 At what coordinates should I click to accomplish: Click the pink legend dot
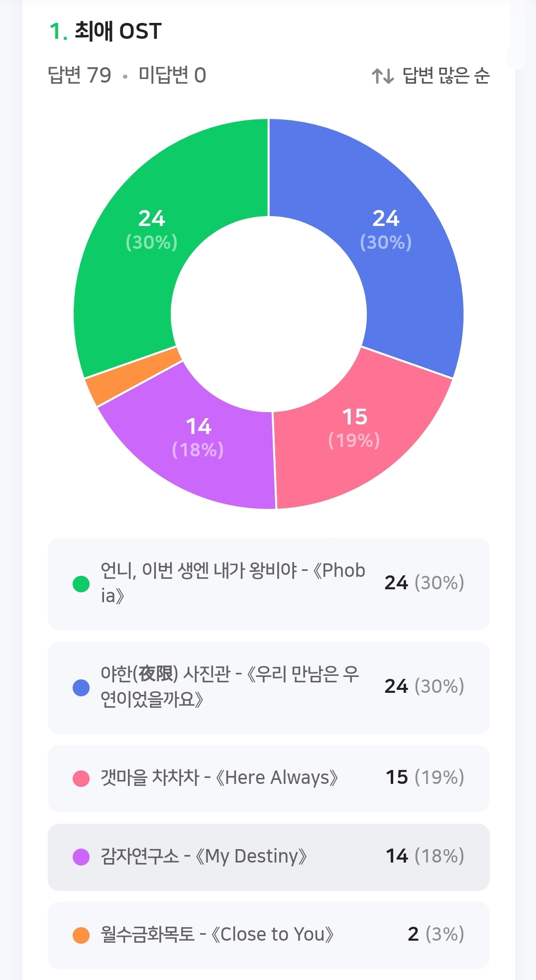point(81,778)
